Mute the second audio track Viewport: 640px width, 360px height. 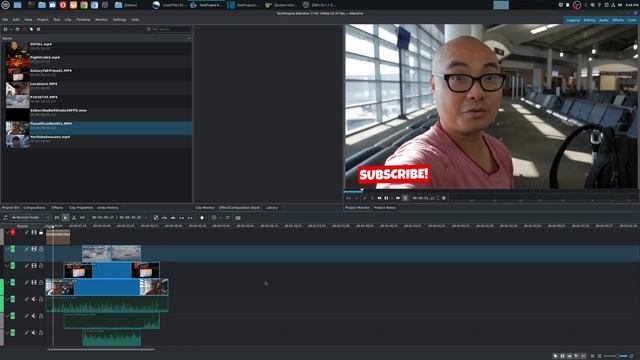click(x=34, y=316)
